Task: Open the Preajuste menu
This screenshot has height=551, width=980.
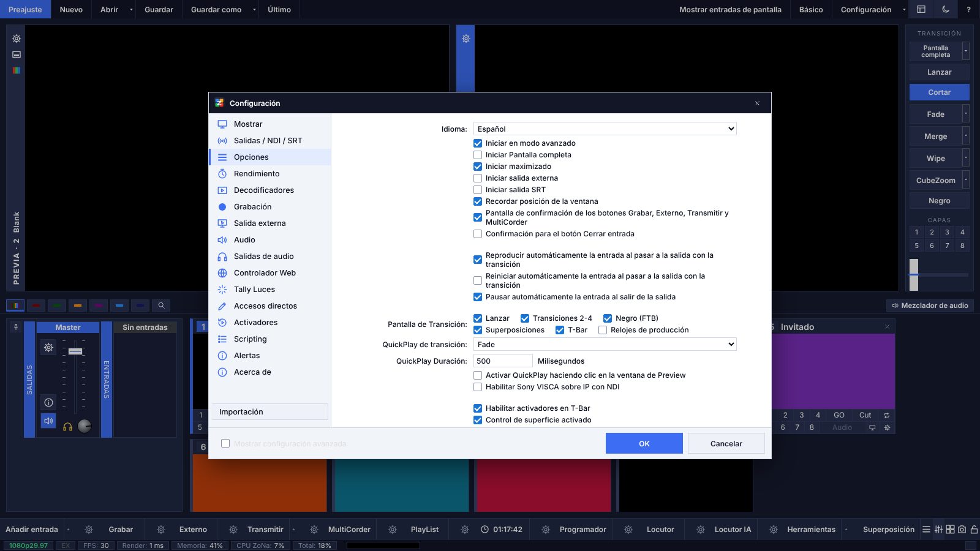Action: pos(25,9)
